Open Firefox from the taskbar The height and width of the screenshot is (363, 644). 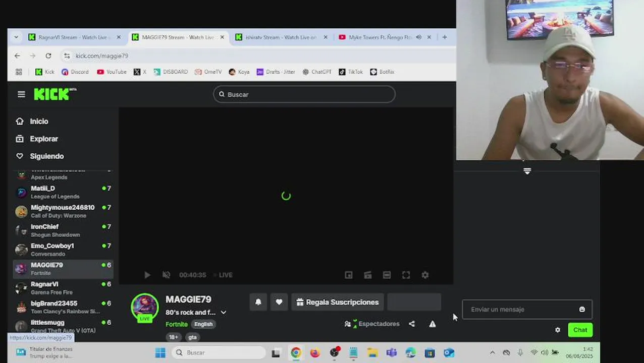(x=315, y=352)
